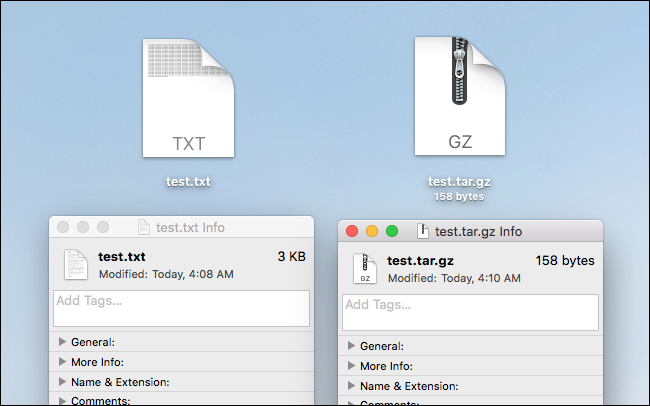Close the test.txt Info window
Image resolution: width=650 pixels, height=406 pixels.
pyautogui.click(x=64, y=227)
